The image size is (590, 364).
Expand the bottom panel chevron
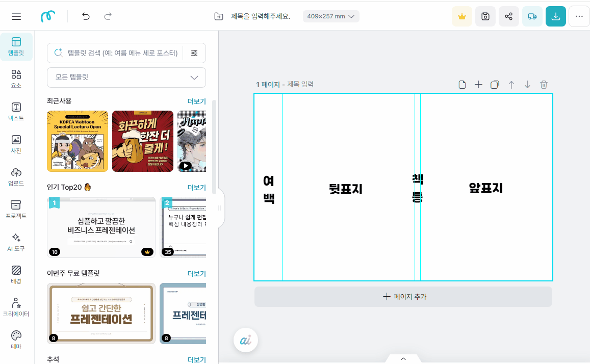click(x=403, y=358)
